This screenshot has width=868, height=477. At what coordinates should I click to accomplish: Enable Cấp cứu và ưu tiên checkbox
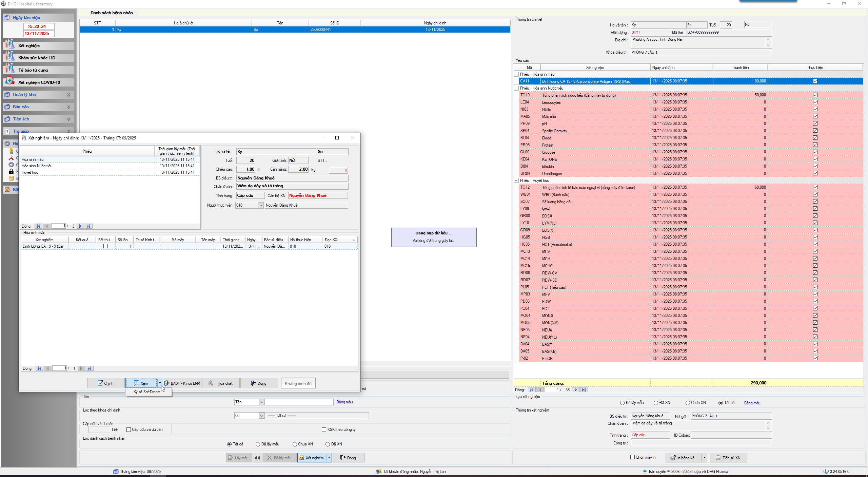129,430
